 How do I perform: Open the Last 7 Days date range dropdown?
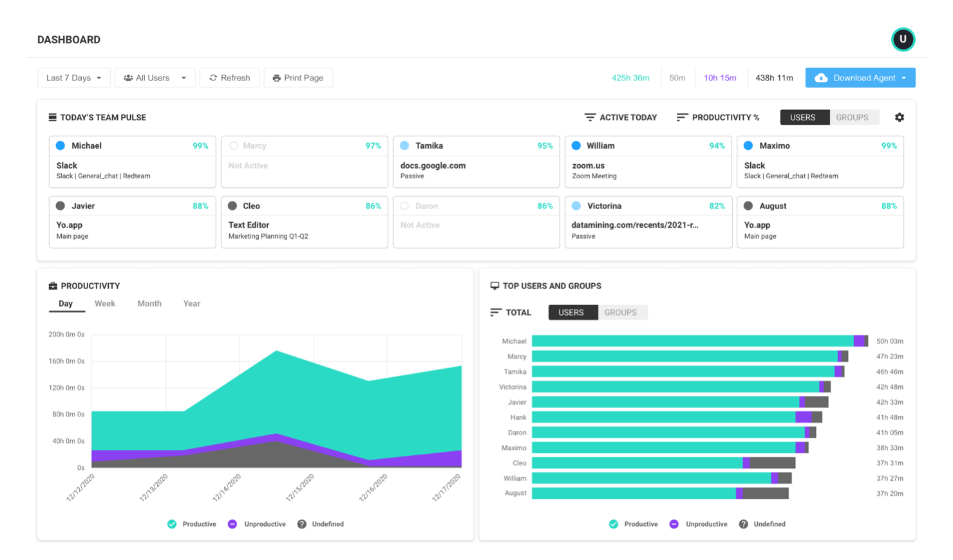[x=73, y=77]
